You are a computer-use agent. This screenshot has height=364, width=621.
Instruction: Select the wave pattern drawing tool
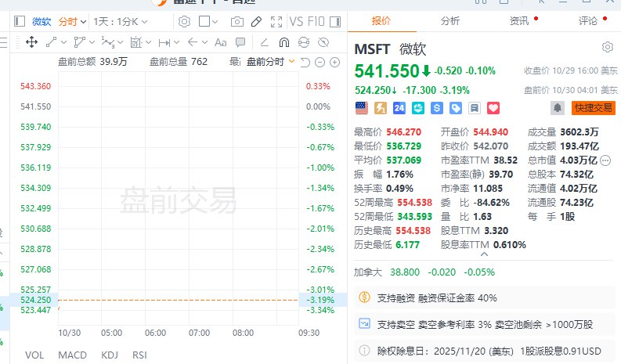pyautogui.click(x=108, y=42)
